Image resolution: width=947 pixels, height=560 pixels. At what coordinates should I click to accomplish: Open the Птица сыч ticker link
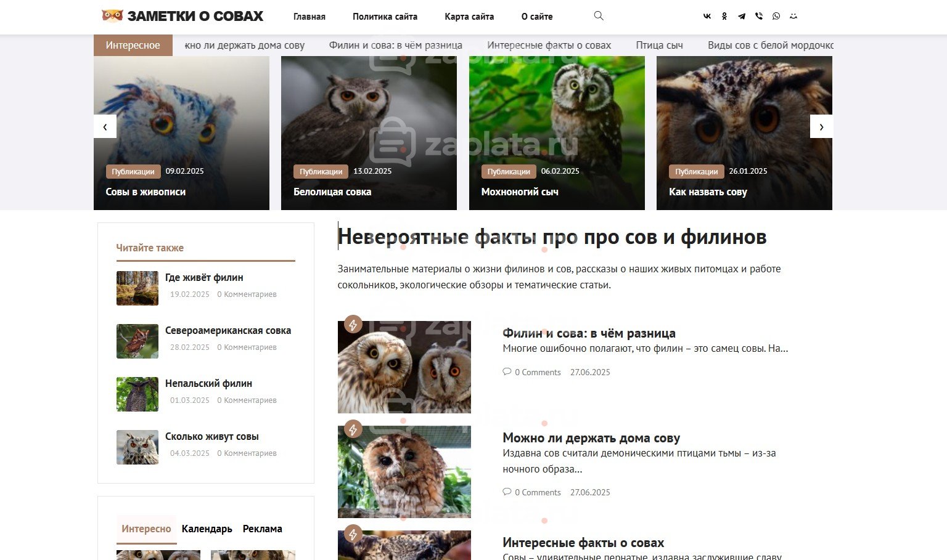(x=660, y=45)
